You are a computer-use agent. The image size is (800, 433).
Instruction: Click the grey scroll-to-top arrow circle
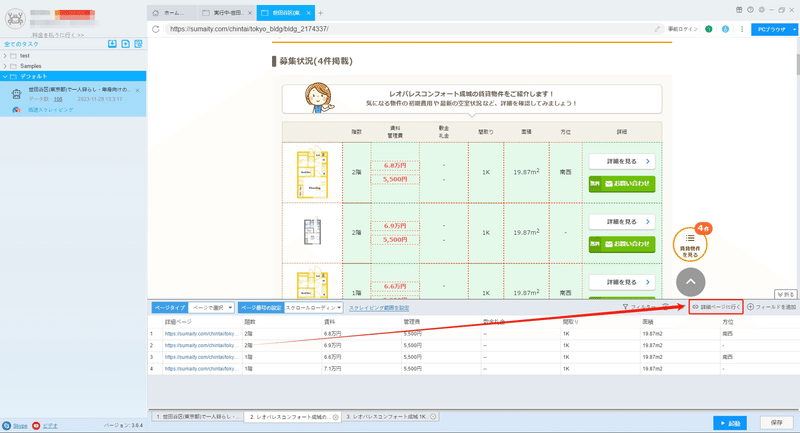pyautogui.click(x=690, y=282)
